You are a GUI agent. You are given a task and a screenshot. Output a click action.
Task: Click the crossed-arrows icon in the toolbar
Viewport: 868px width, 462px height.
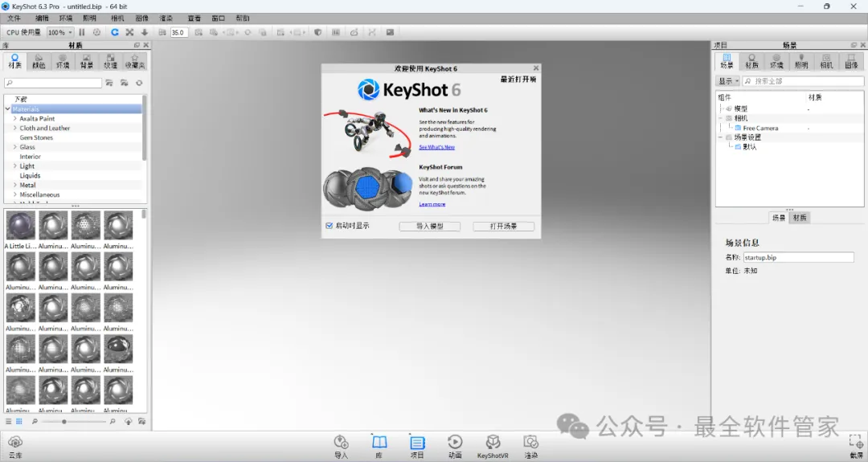(129, 32)
